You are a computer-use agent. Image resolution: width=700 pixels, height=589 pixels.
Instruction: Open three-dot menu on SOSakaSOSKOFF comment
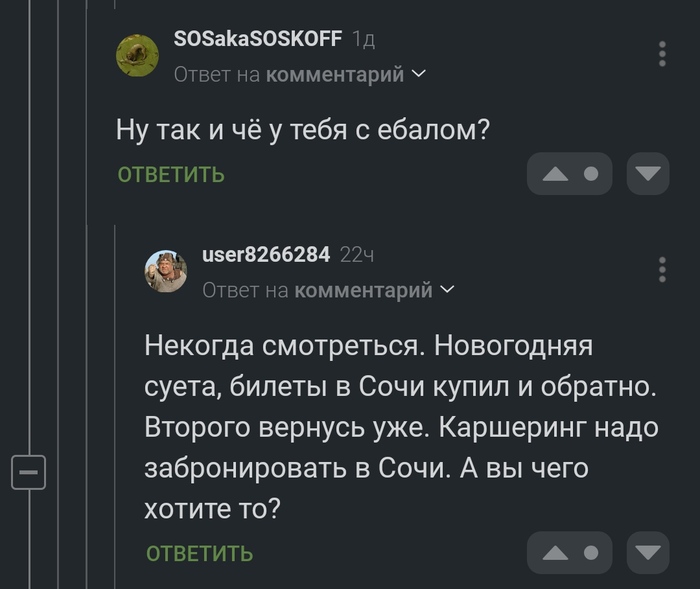662,54
